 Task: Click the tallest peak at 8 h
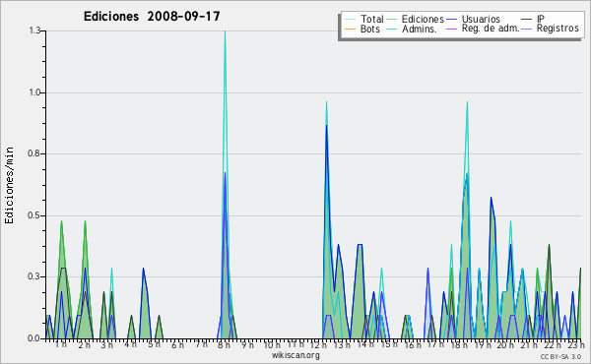tap(225, 31)
